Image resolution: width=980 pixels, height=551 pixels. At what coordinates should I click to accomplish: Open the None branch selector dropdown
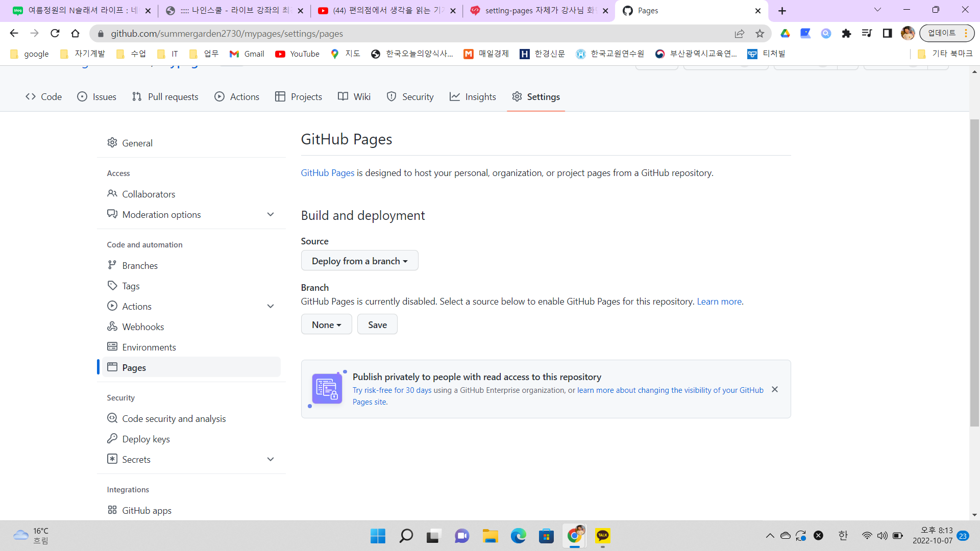click(x=327, y=324)
